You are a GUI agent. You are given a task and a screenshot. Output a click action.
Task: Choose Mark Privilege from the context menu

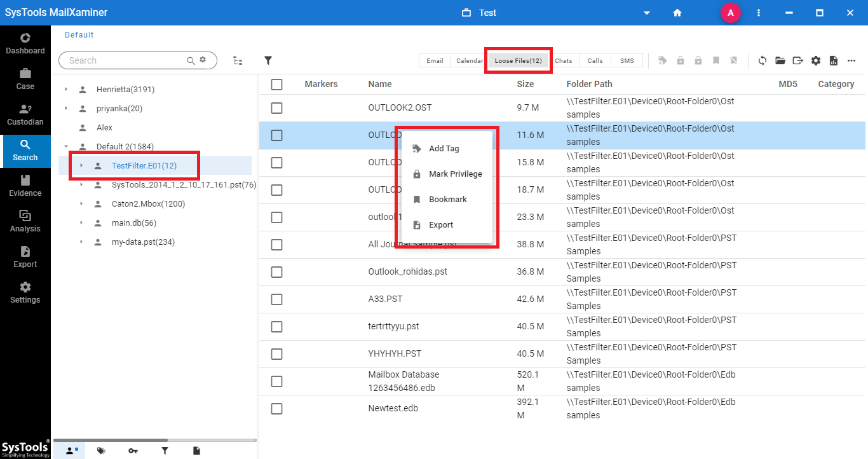tap(447, 174)
